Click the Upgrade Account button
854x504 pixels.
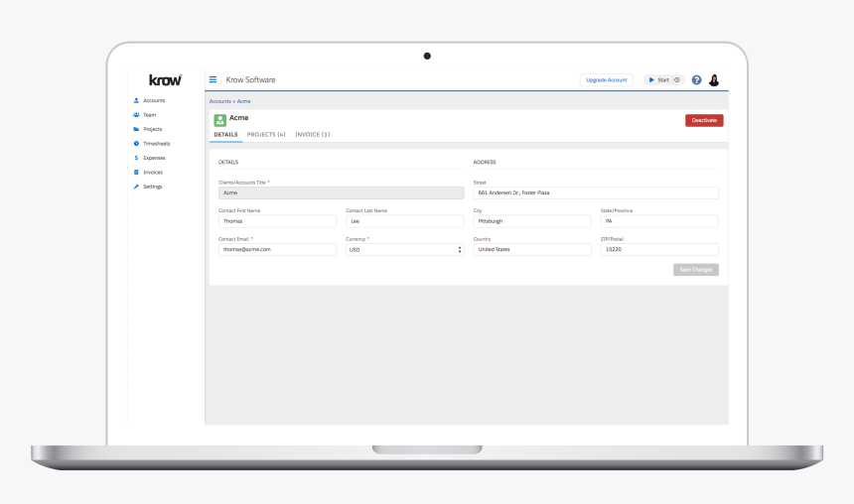click(606, 80)
